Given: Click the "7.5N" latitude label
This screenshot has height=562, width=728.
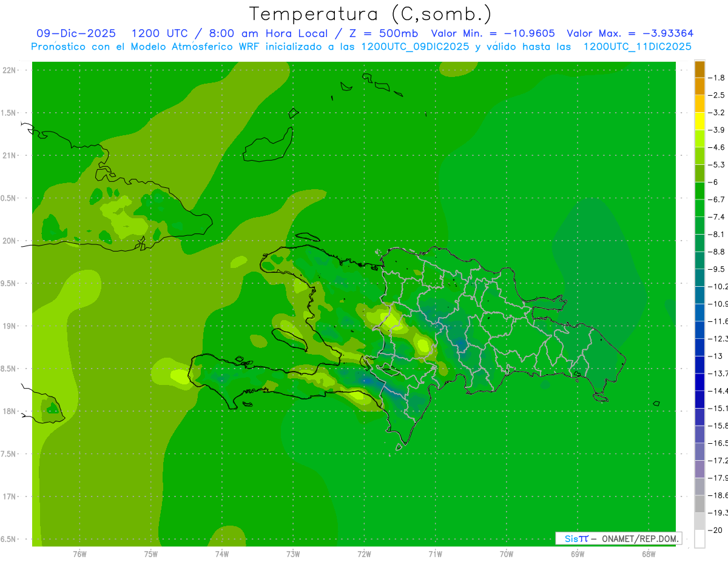Looking at the screenshot, I should [8, 453].
